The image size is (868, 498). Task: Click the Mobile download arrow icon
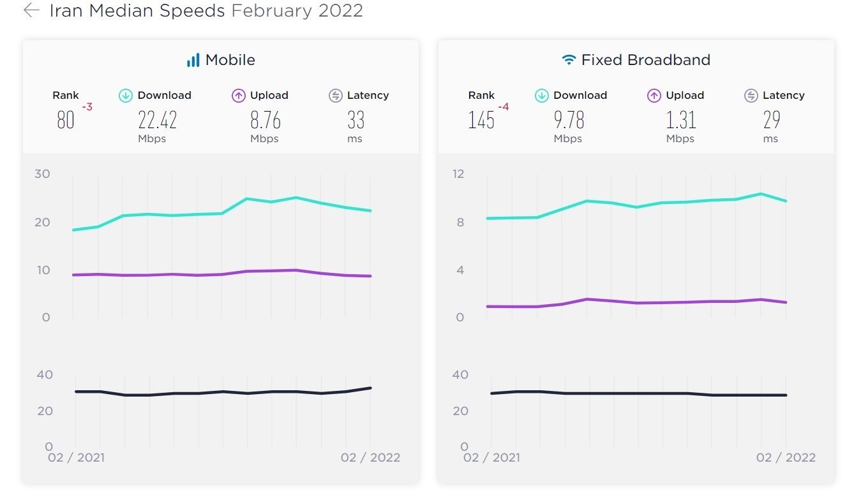(x=126, y=96)
